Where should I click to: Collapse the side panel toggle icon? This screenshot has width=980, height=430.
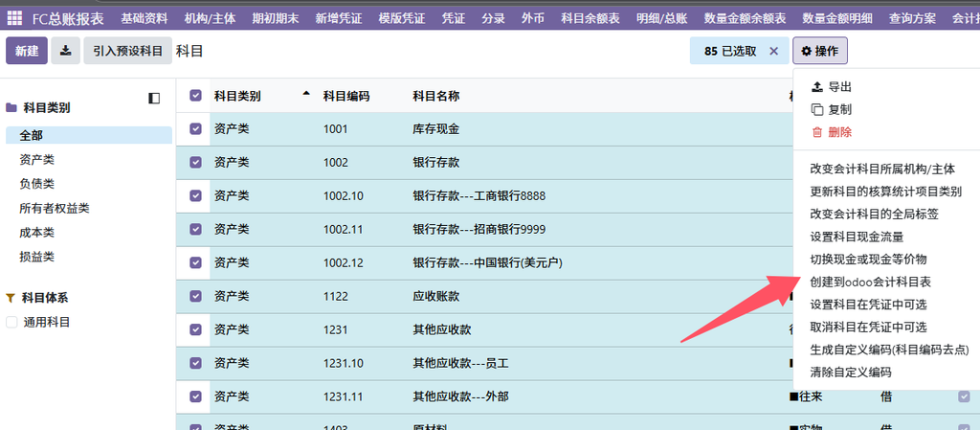point(154,98)
